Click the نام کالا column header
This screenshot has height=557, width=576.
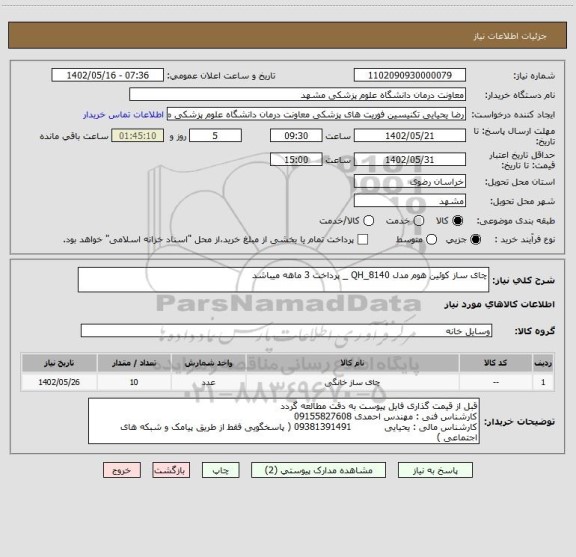coord(353,363)
